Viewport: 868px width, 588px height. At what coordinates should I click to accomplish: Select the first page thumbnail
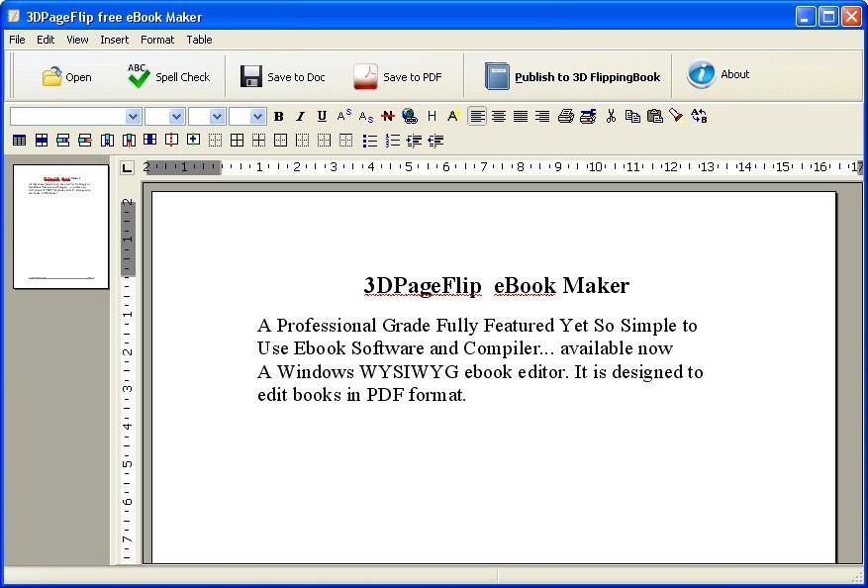point(60,228)
